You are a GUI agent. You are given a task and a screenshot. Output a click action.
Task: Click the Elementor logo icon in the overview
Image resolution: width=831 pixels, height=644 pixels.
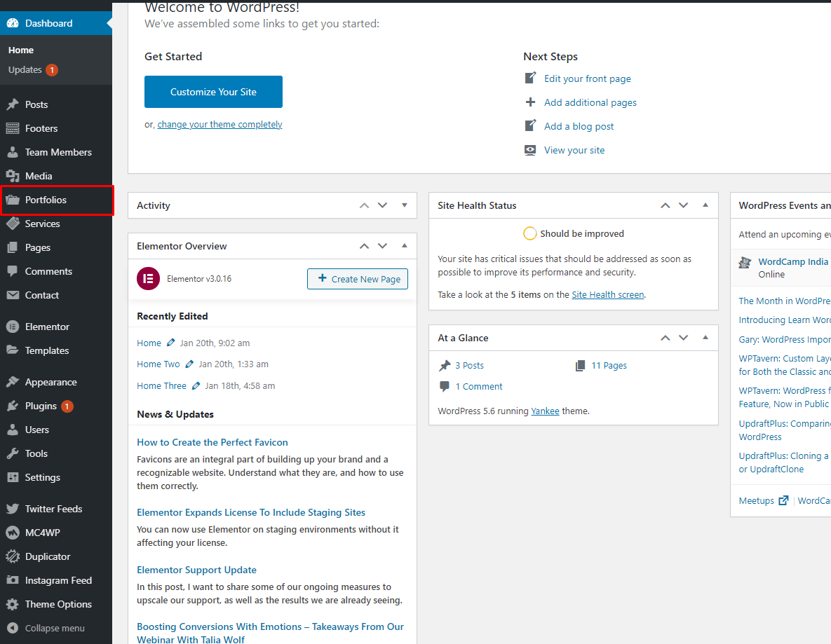coord(148,278)
